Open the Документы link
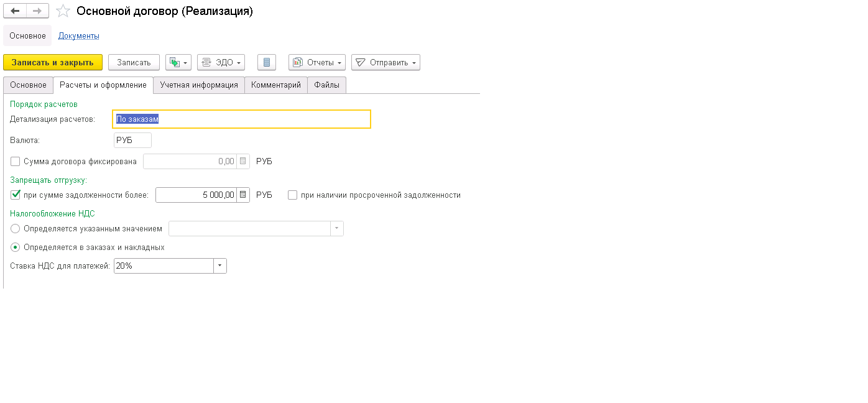Image resolution: width=868 pixels, height=403 pixels. click(x=79, y=36)
